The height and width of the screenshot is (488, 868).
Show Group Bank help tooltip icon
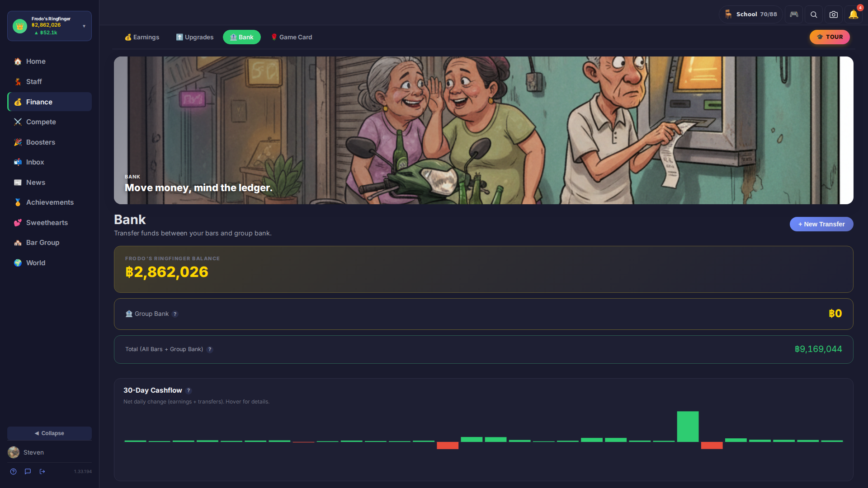tap(175, 314)
